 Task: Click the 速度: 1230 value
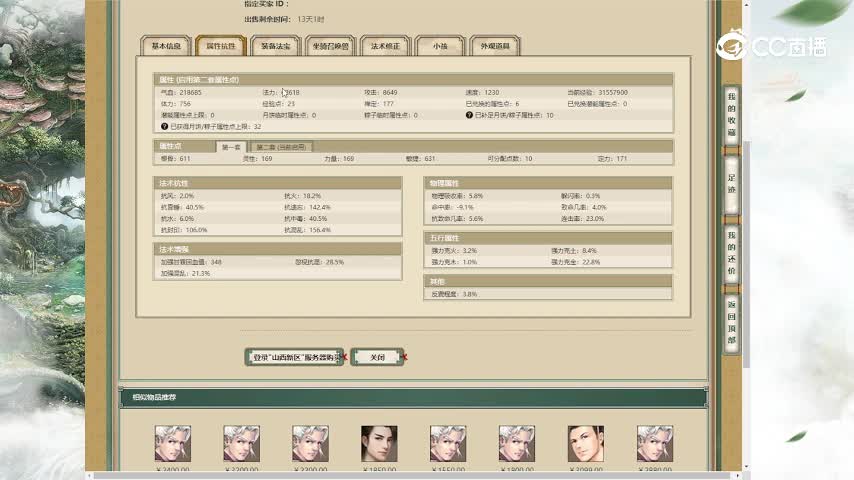482,93
